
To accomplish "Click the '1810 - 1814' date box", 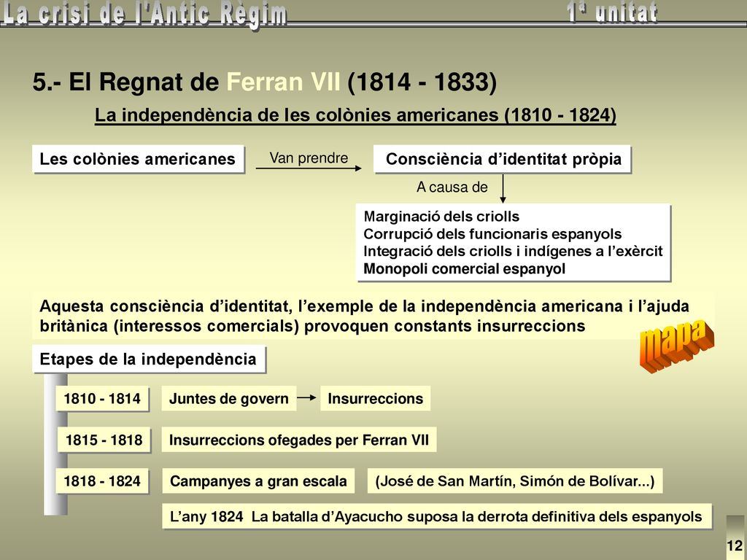I will coord(102,399).
